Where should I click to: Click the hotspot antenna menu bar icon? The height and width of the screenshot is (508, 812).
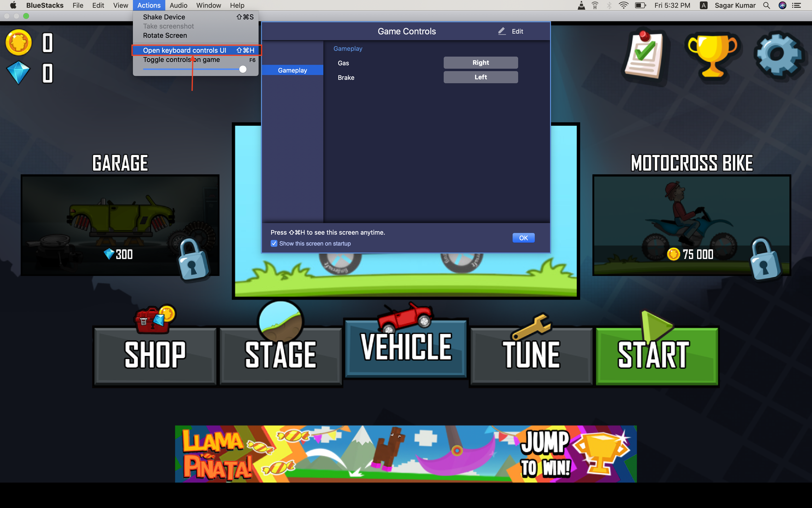point(595,5)
